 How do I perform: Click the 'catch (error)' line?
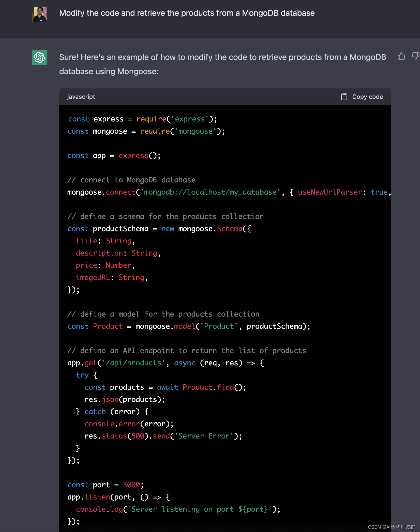(112, 412)
